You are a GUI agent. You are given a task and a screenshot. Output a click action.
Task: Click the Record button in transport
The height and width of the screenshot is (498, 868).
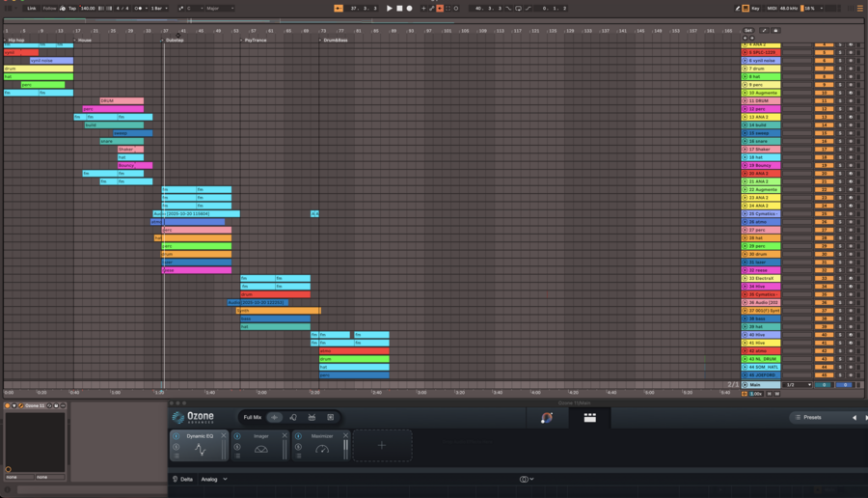tap(409, 8)
